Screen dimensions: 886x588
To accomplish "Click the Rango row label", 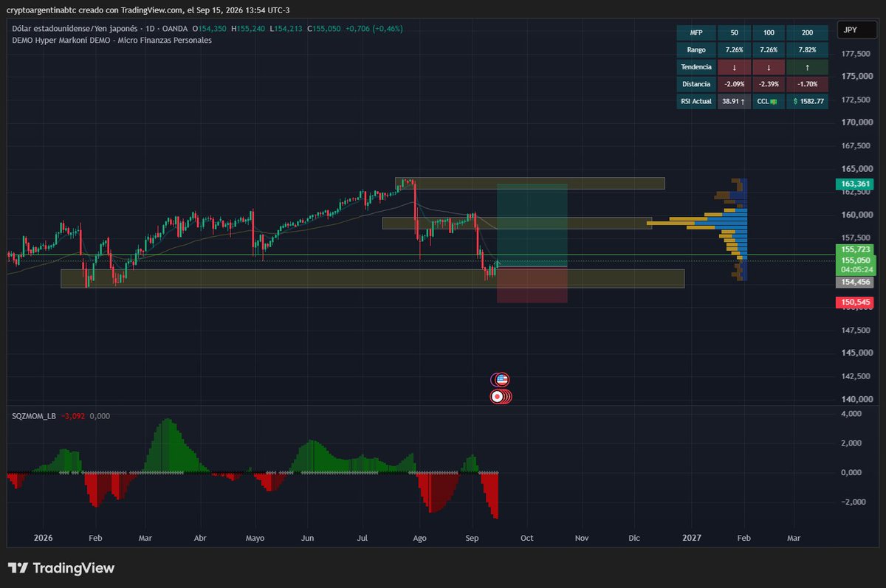I will tap(696, 50).
